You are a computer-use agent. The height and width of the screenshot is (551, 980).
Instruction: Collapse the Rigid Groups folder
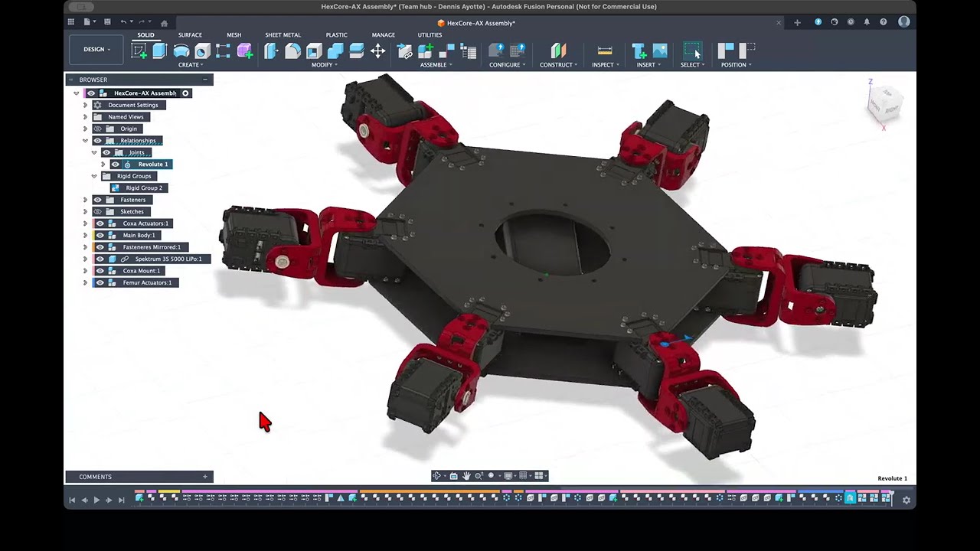94,176
